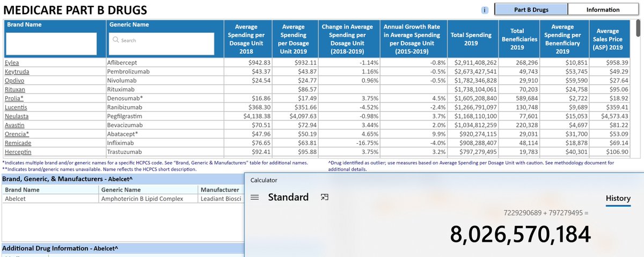This screenshot has height=257, width=644.
Task: Open the Herceptin brand link
Action: click(x=18, y=152)
